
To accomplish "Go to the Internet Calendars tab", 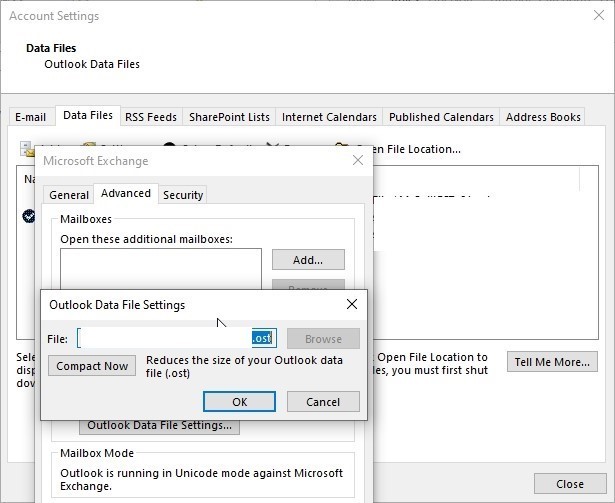I will click(329, 117).
